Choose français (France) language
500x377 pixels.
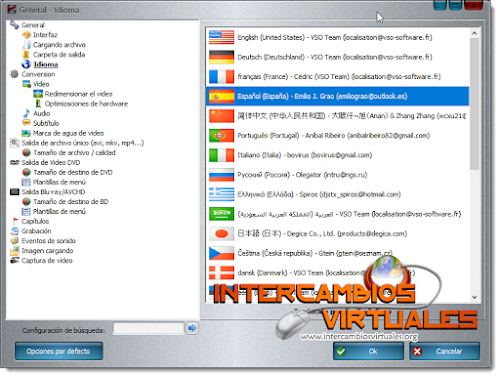(337, 76)
